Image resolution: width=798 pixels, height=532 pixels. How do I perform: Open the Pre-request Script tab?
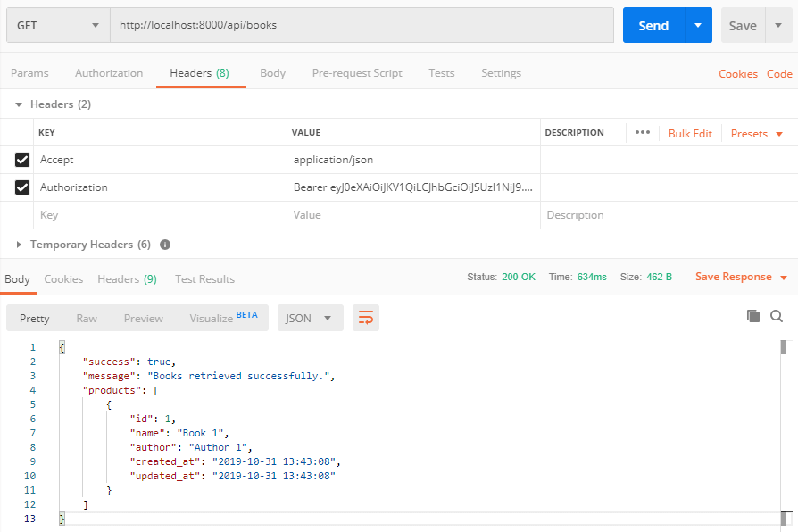[357, 73]
